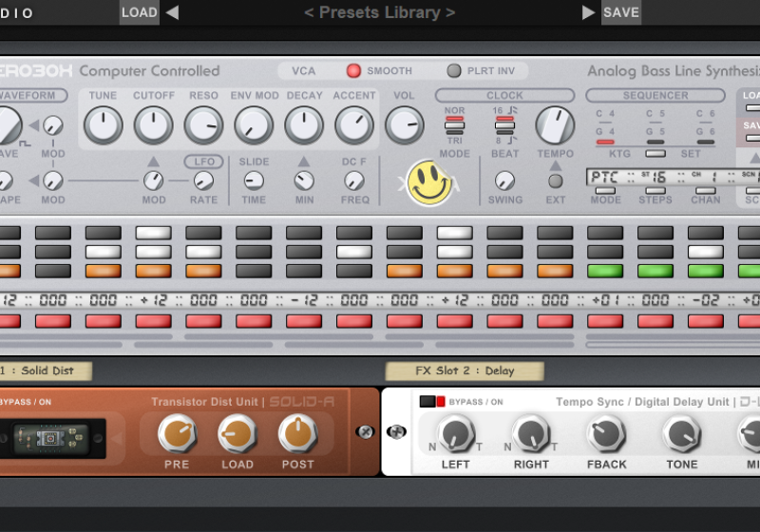The height and width of the screenshot is (532, 760).
Task: Open FX Slot 2 Delay selector
Action: click(465, 371)
